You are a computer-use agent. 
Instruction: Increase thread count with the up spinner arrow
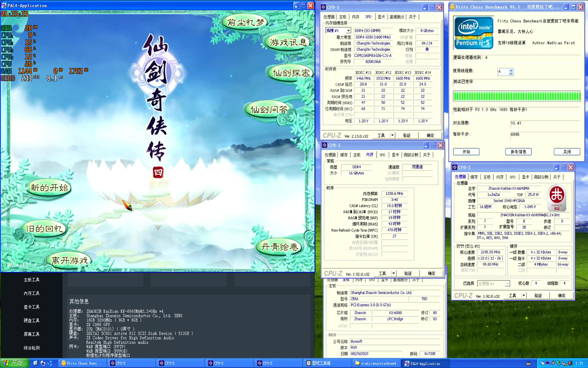[x=511, y=70]
